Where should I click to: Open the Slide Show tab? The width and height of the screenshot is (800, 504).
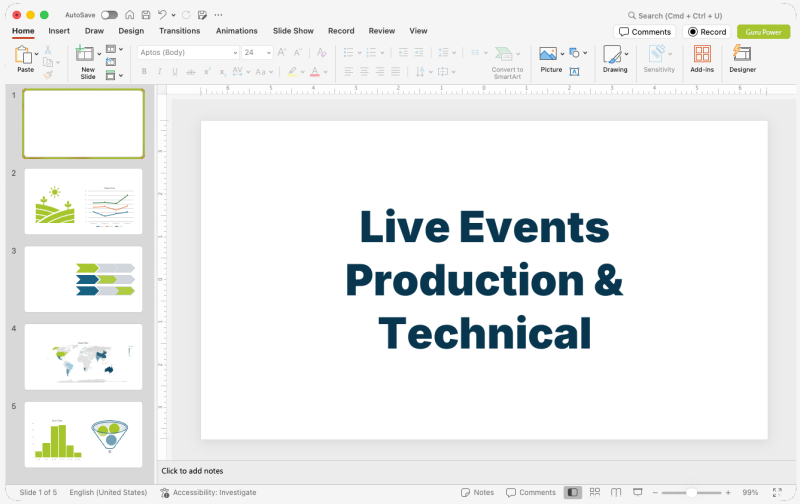(x=293, y=31)
